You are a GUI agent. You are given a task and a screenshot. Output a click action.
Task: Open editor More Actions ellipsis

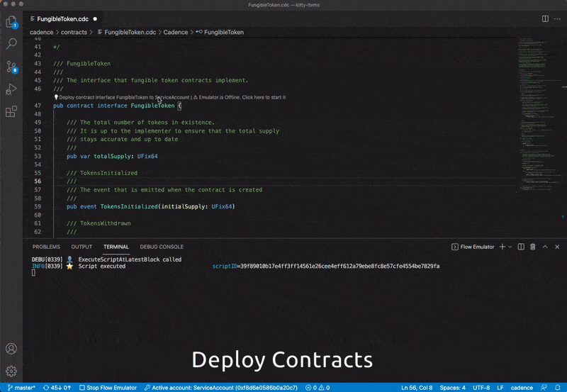click(x=557, y=19)
